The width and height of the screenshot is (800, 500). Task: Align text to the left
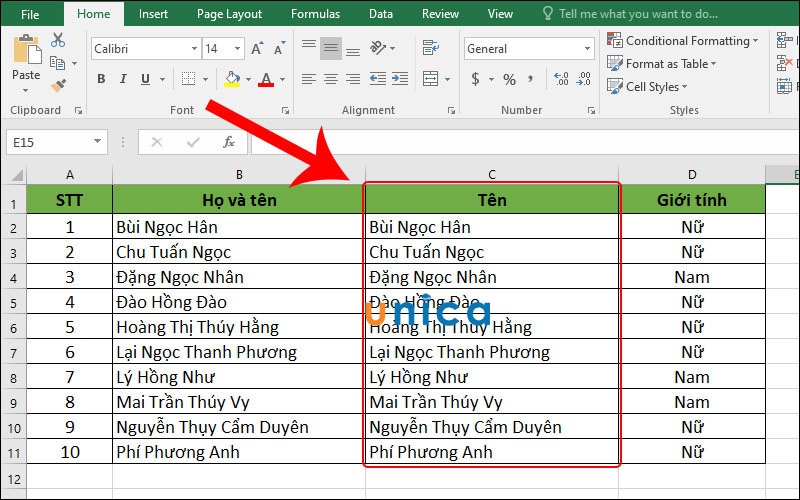(x=309, y=79)
